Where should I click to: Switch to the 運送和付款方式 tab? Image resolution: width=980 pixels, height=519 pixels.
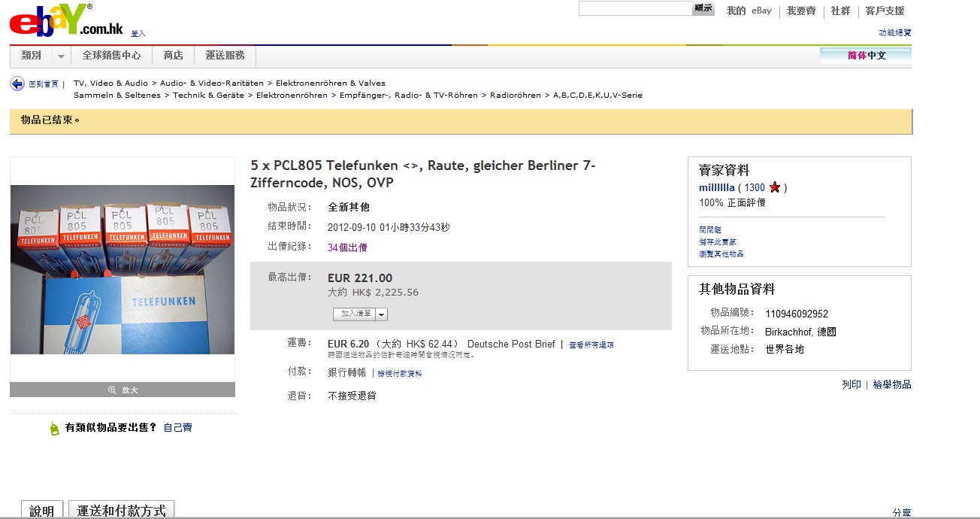[122, 510]
